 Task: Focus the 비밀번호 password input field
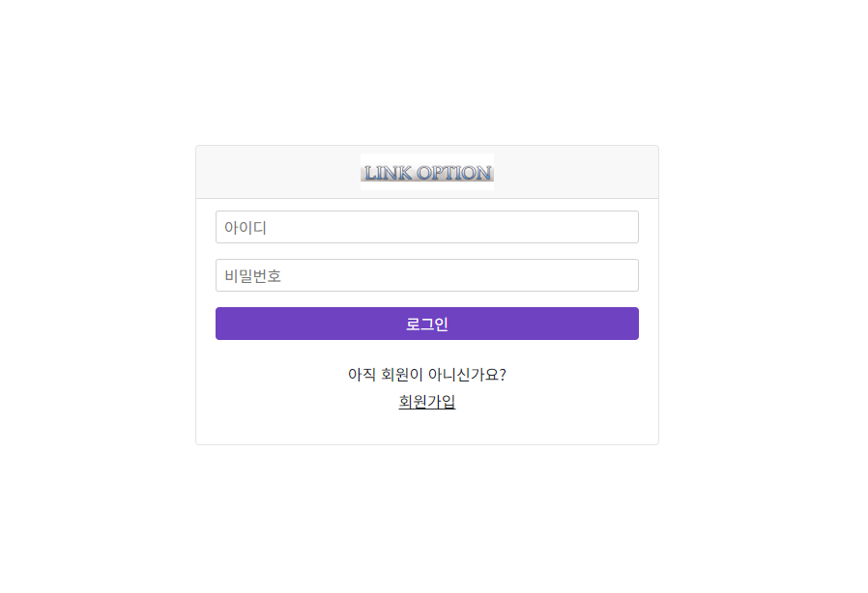pyautogui.click(x=427, y=275)
